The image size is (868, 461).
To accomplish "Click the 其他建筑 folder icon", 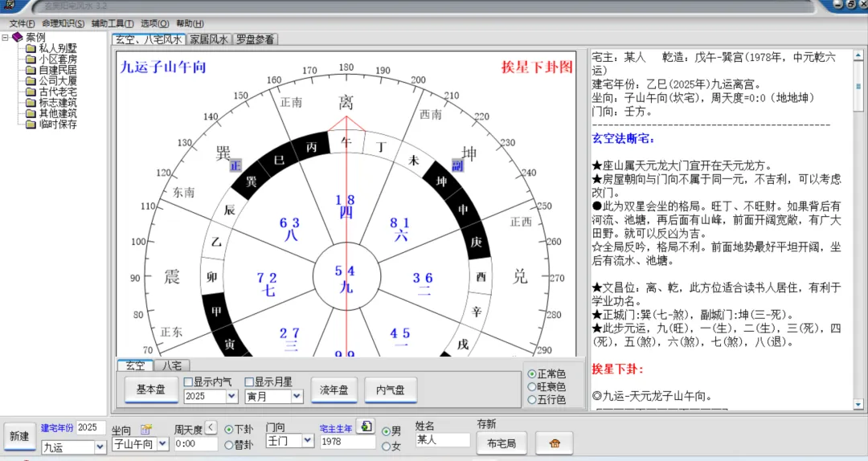I will pos(31,113).
